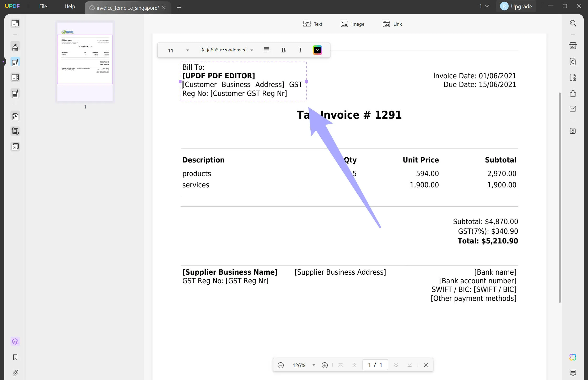Go to next page arrow
This screenshot has height=380, width=588.
(x=396, y=365)
